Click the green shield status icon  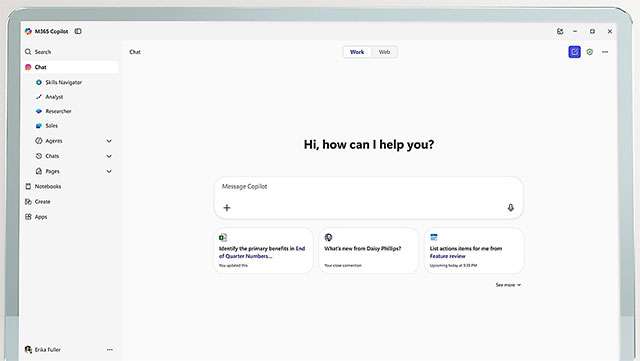click(x=590, y=52)
